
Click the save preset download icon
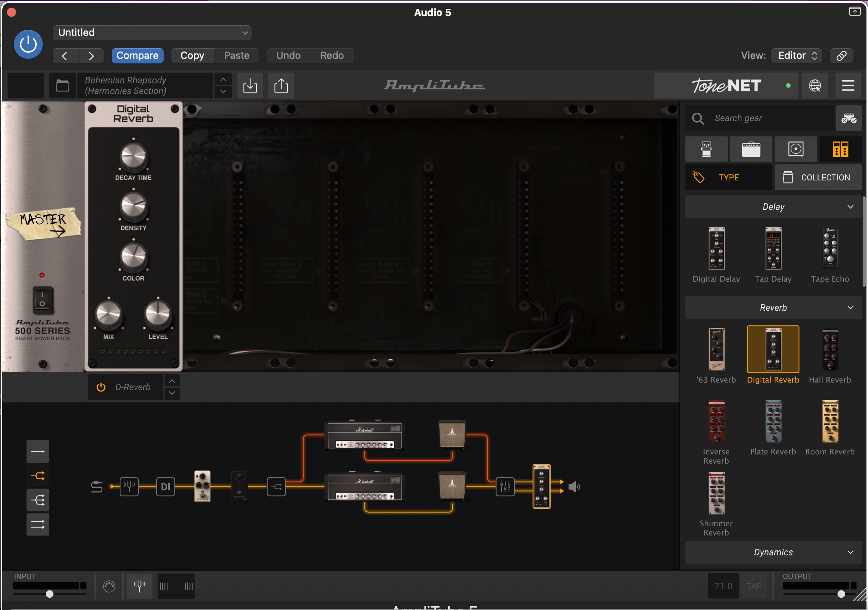[x=250, y=86]
